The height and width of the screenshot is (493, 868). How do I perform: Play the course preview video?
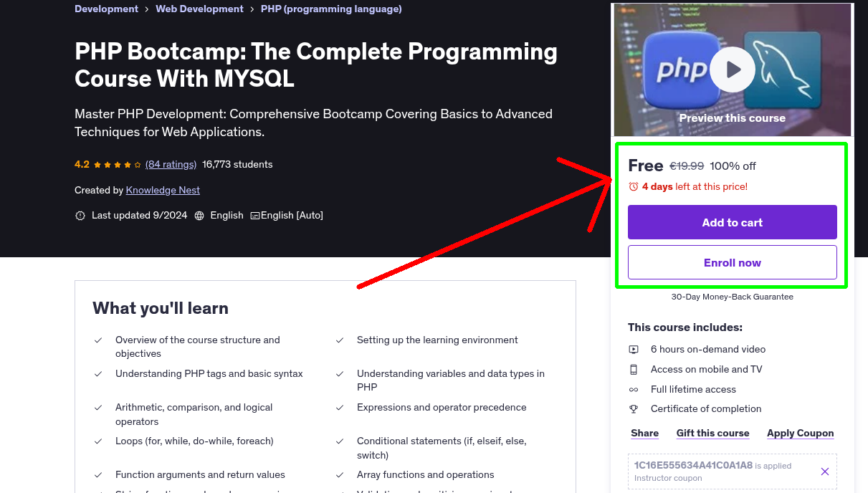click(733, 70)
